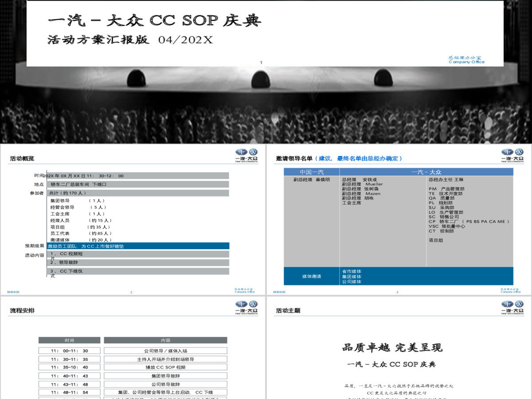Click the time row 202X年0X月XX日 11:30-12:00

coord(138,176)
